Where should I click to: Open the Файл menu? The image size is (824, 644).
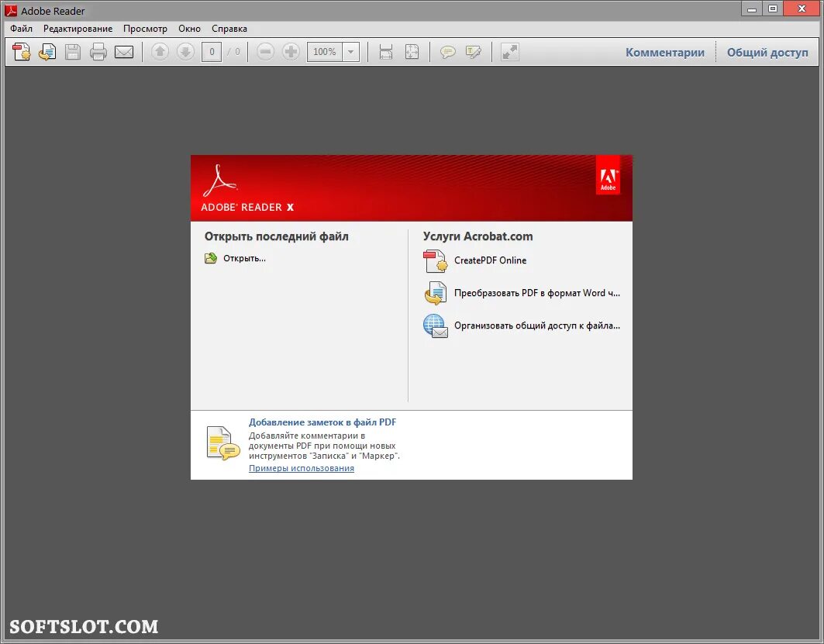(22, 29)
